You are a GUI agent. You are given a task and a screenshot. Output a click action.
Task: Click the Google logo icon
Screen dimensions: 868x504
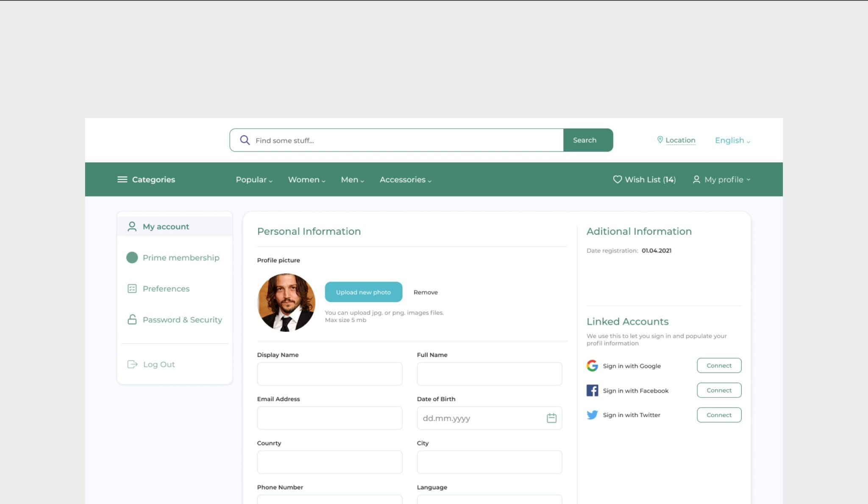[x=592, y=365]
